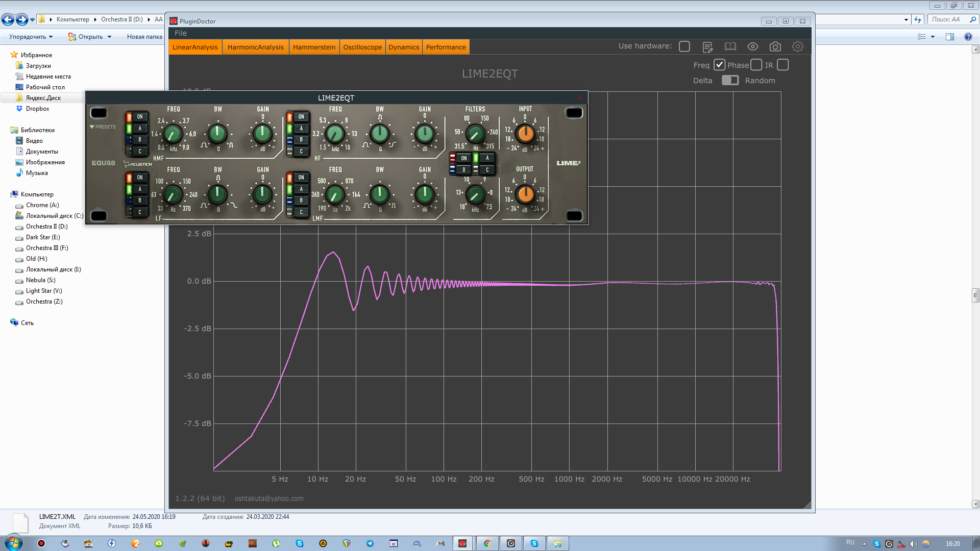Open Explorer help icon
The image size is (980, 551).
click(968, 37)
